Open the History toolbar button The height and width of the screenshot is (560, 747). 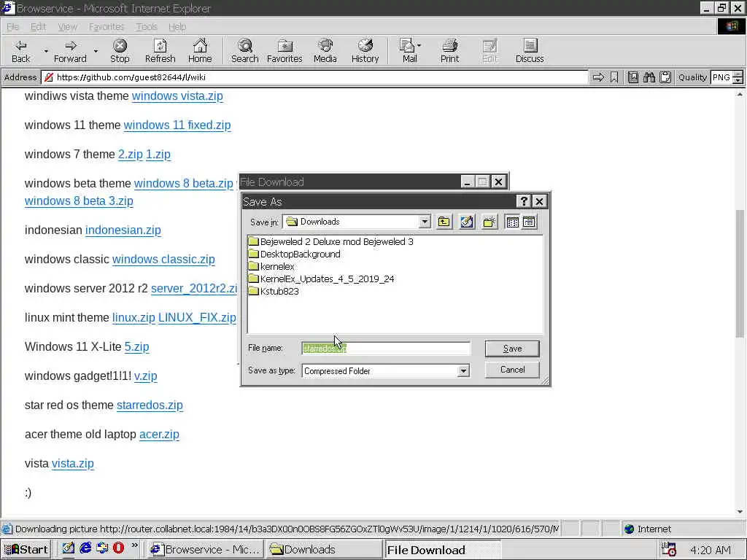coord(365,51)
